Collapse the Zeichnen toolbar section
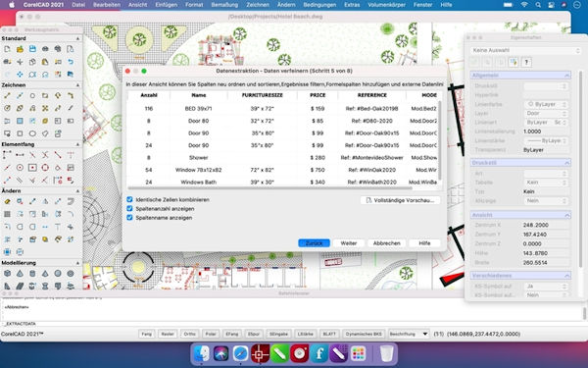This screenshot has width=588, height=368. (78, 85)
